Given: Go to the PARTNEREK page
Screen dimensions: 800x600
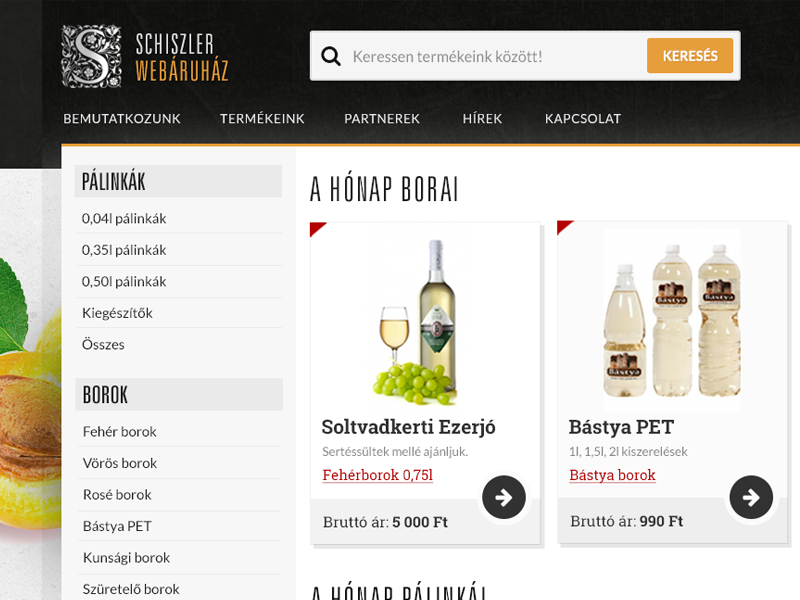Looking at the screenshot, I should (382, 119).
